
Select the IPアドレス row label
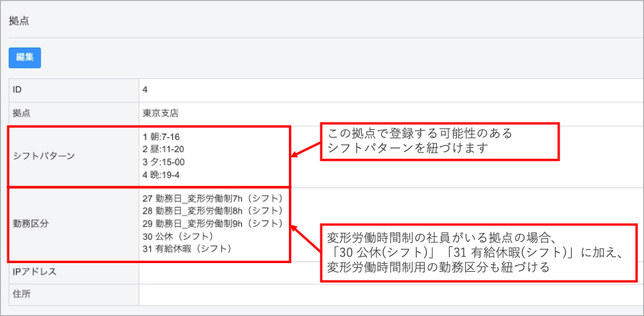[34, 272]
